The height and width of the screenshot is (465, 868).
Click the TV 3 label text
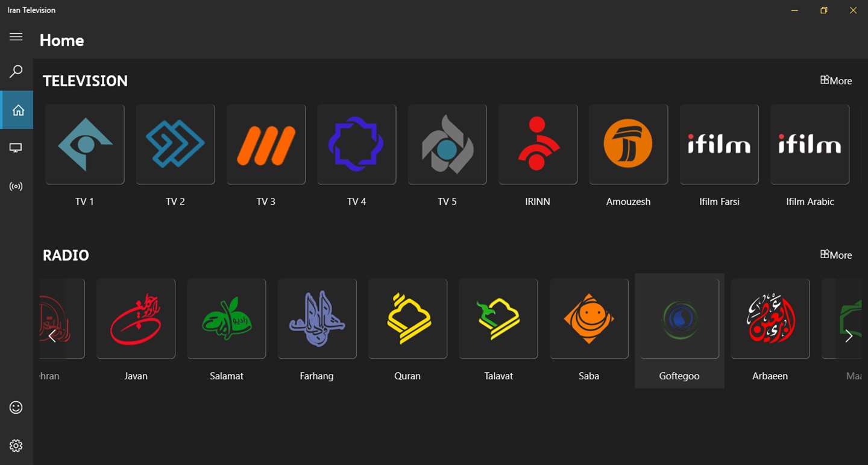[x=266, y=201]
